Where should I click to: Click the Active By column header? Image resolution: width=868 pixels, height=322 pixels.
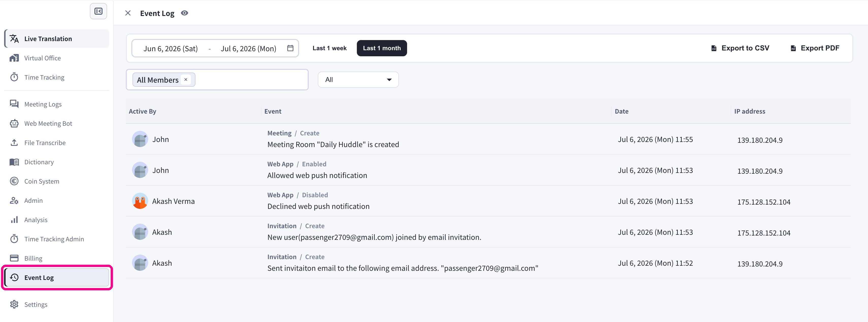(143, 111)
